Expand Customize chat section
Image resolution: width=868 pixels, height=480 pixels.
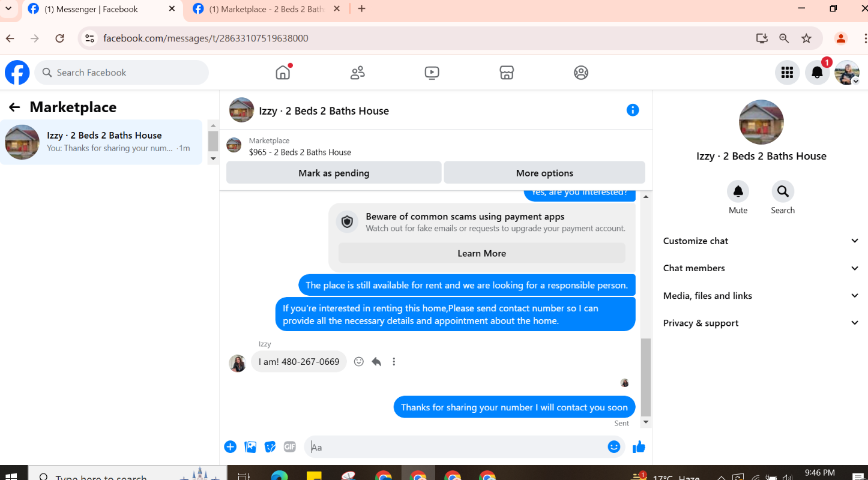tap(761, 241)
